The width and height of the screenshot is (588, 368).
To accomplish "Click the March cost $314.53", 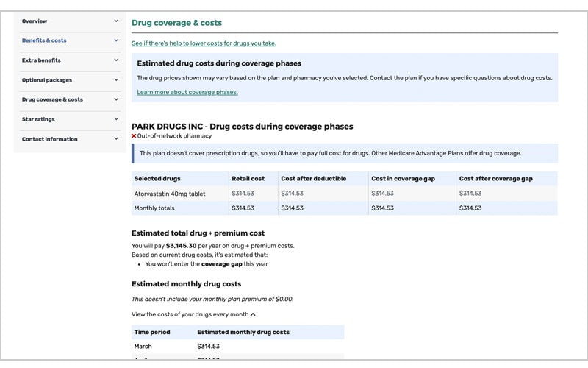I will (x=208, y=346).
